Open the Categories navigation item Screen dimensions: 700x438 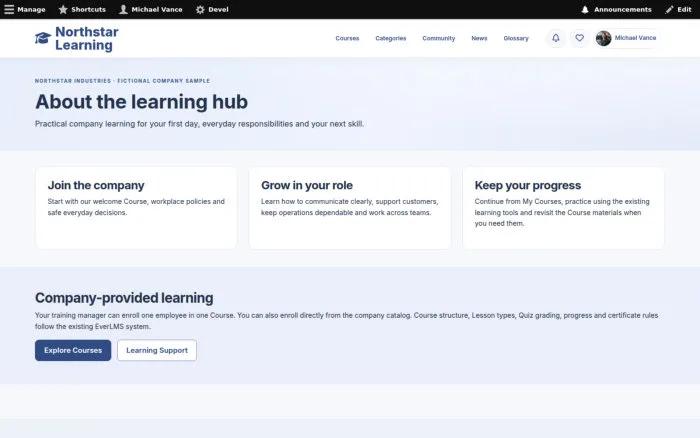pyautogui.click(x=391, y=38)
